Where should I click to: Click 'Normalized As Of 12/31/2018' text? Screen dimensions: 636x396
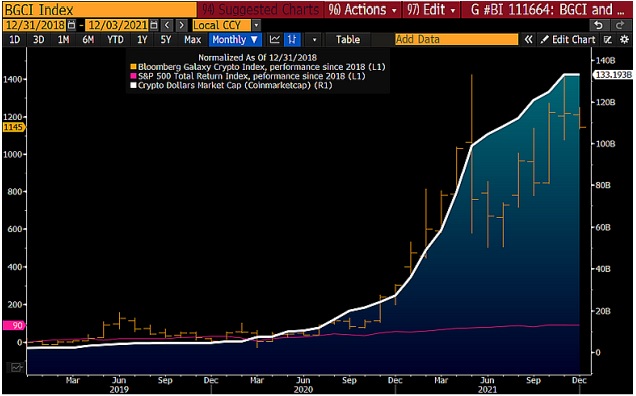point(257,58)
